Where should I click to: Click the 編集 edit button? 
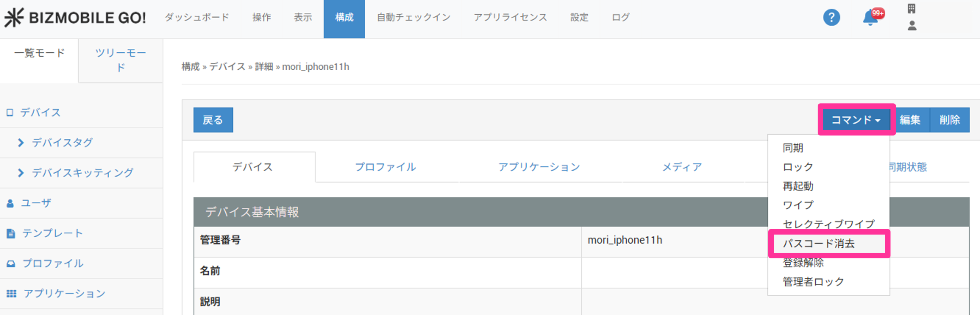coord(910,120)
